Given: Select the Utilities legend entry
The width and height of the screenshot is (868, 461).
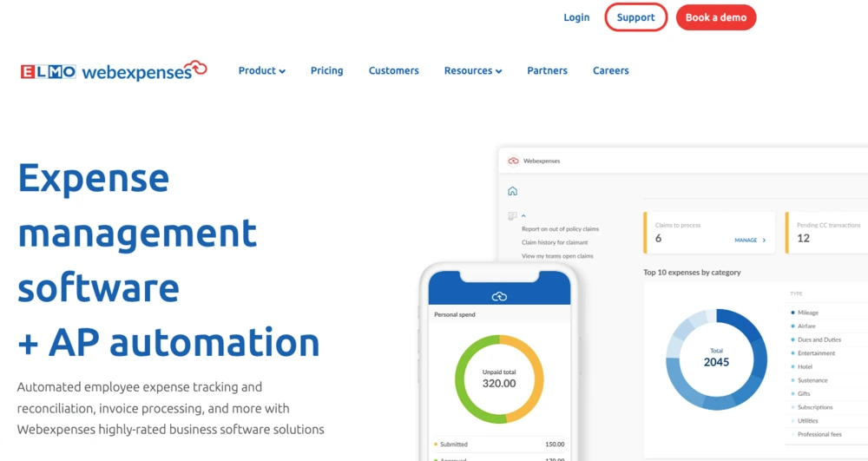Looking at the screenshot, I should 805,420.
